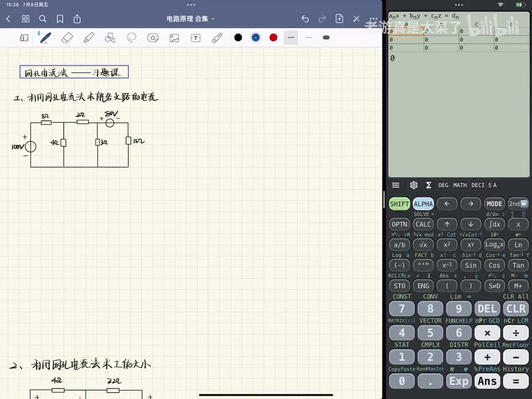Tap the Sin key
Image resolution: width=532 pixels, height=399 pixels.
(470, 265)
